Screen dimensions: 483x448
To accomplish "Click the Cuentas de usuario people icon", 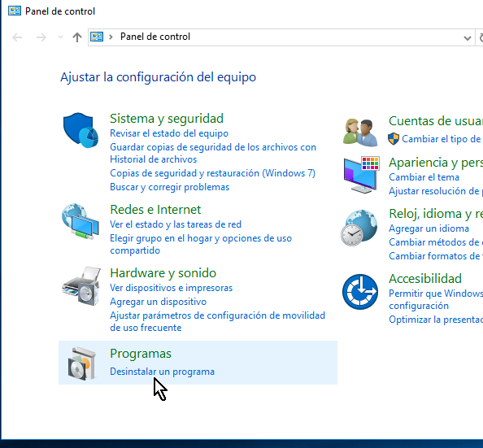I will 360,133.
